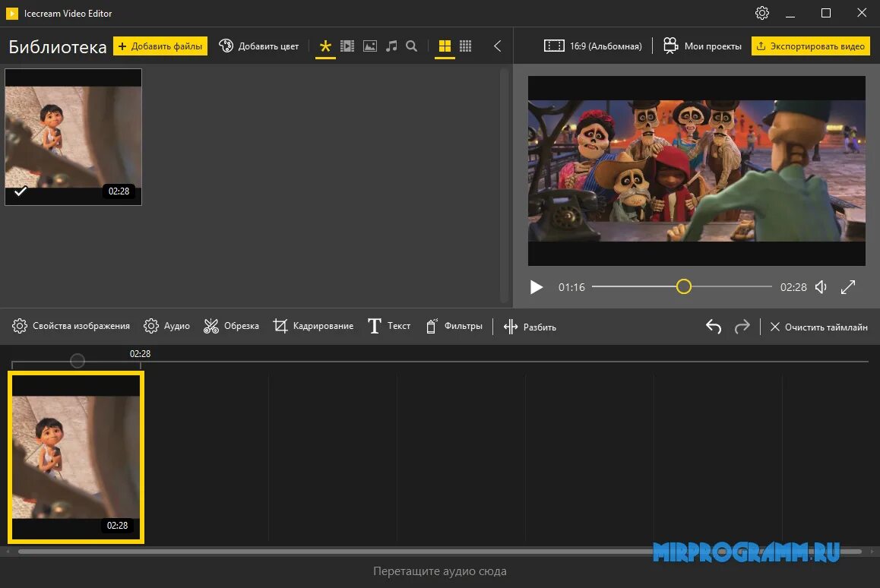The width and height of the screenshot is (880, 588).
Task: Collapse the library panel with the arrow
Action: pyautogui.click(x=497, y=46)
